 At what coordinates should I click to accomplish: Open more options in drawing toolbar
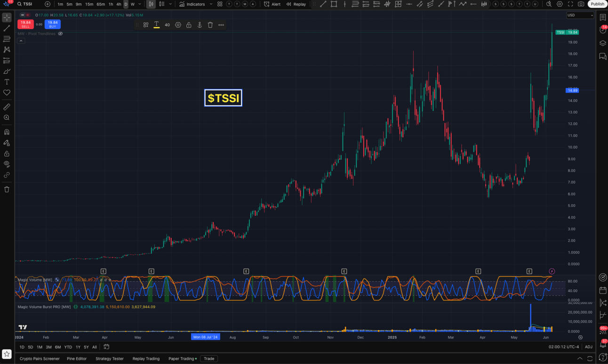click(221, 25)
